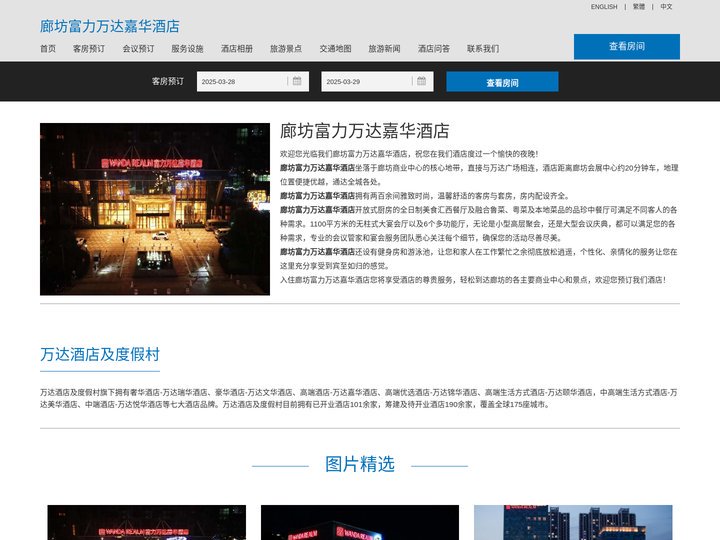720x540 pixels.
Task: Click the 万达酒店及度假村 section heading
Action: [x=100, y=354]
